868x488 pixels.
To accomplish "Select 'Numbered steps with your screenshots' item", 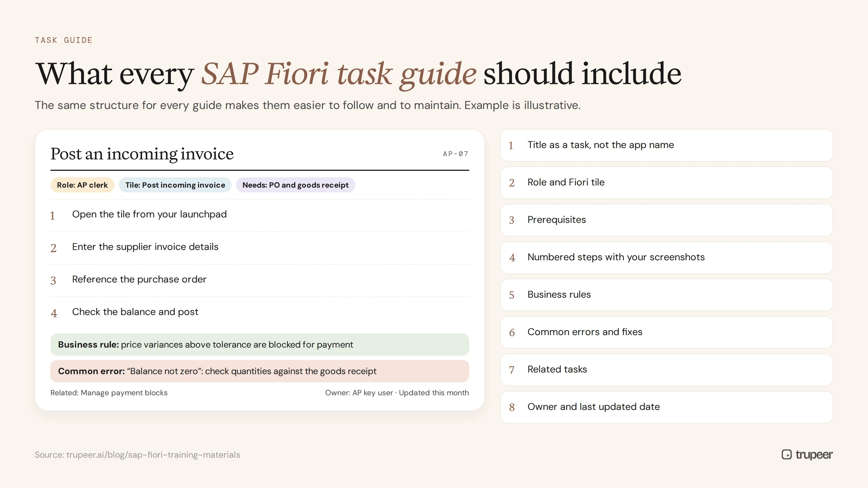I will [x=666, y=257].
